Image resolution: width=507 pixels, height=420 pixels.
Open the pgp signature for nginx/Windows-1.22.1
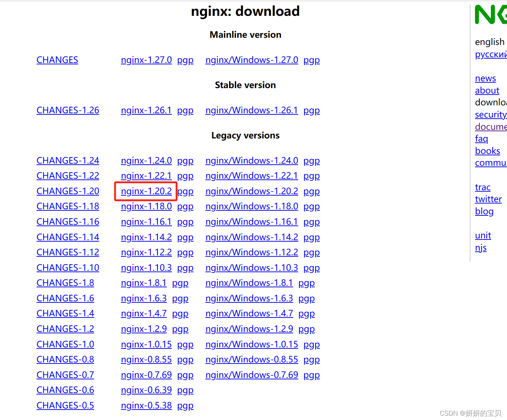pos(311,176)
